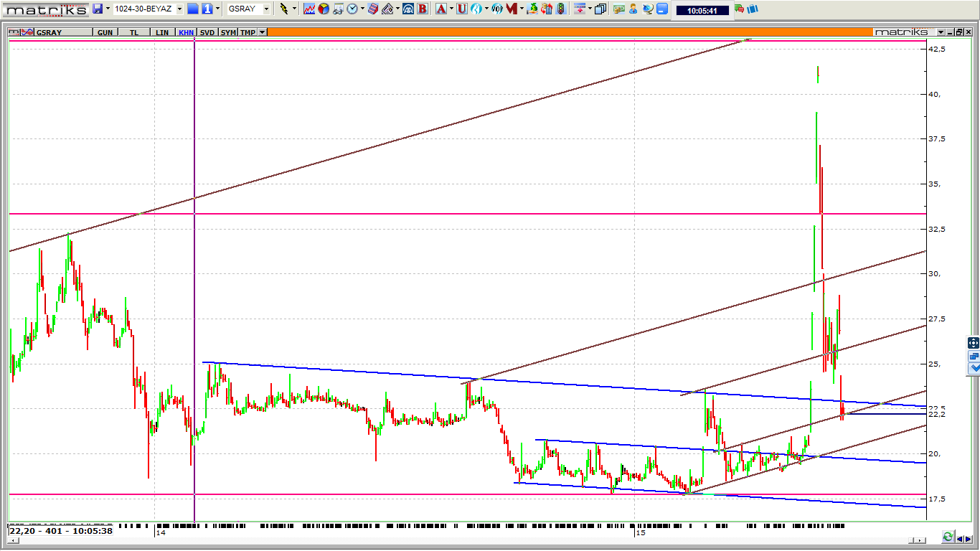
Task: Toggle the SVD chart header option
Action: (207, 32)
